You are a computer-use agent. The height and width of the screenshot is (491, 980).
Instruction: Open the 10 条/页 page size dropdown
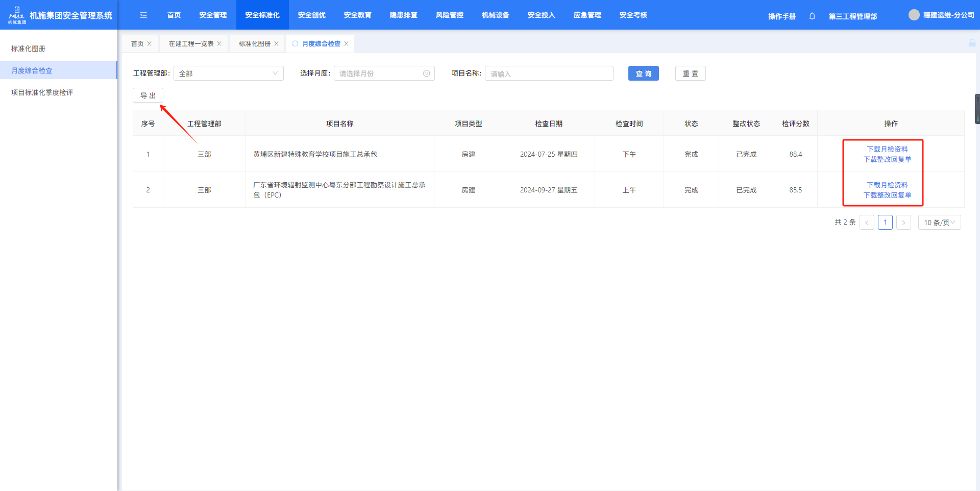[x=939, y=223]
